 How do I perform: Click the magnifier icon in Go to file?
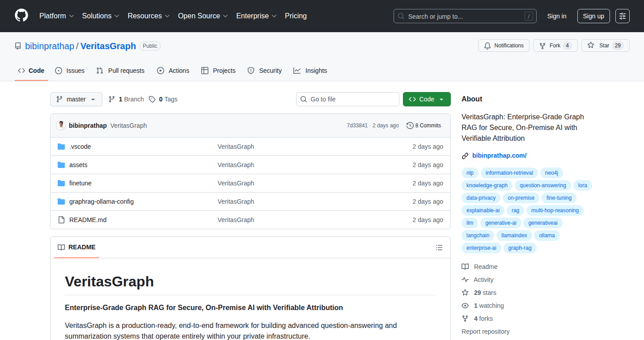pyautogui.click(x=304, y=99)
